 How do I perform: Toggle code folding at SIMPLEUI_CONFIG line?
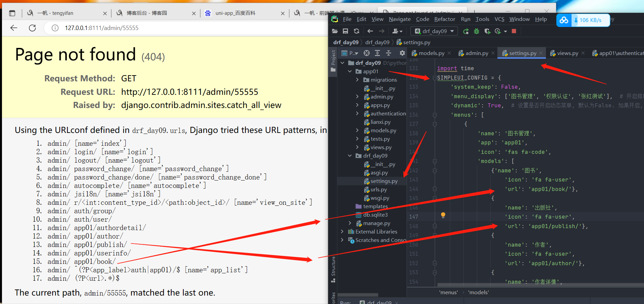pyautogui.click(x=435, y=78)
